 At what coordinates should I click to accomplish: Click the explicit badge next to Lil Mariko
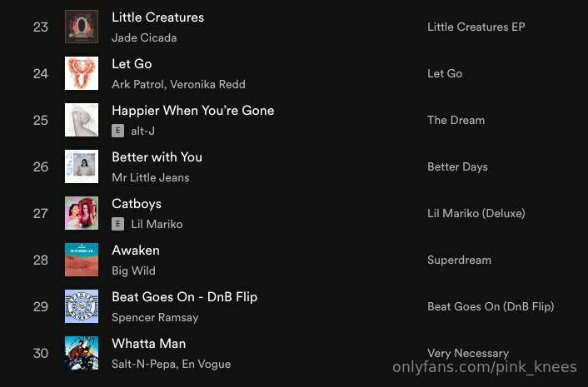pos(117,224)
